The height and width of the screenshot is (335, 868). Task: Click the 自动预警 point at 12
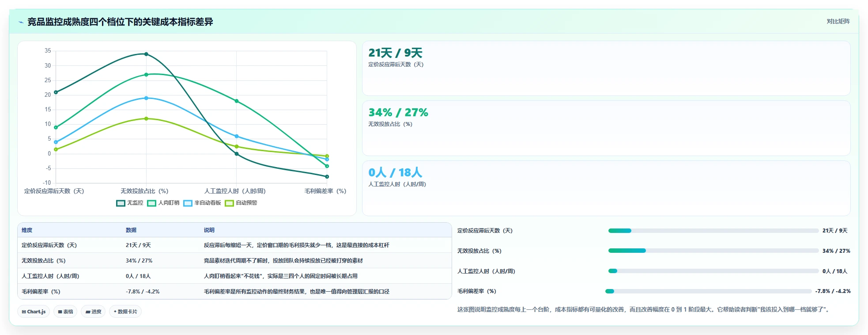[x=146, y=118]
